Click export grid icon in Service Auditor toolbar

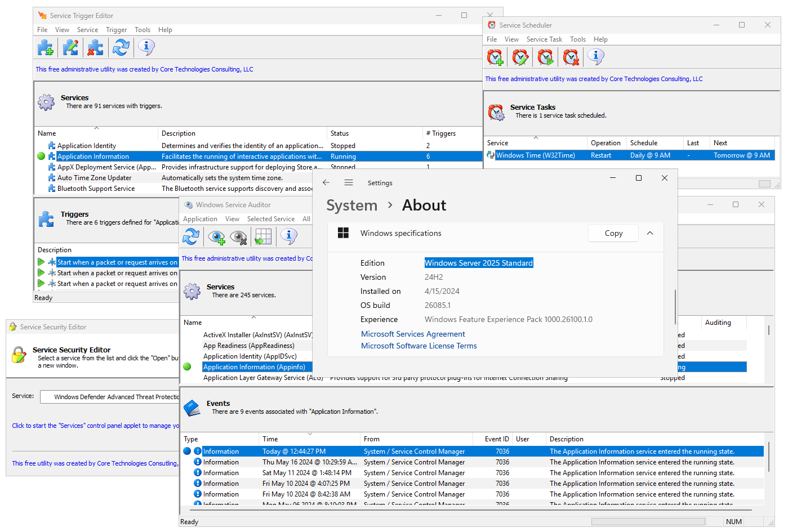click(263, 236)
